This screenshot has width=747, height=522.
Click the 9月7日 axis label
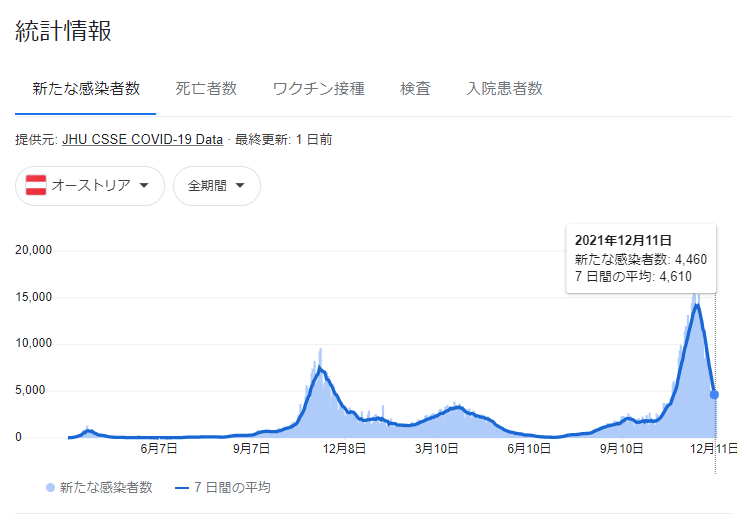(251, 449)
